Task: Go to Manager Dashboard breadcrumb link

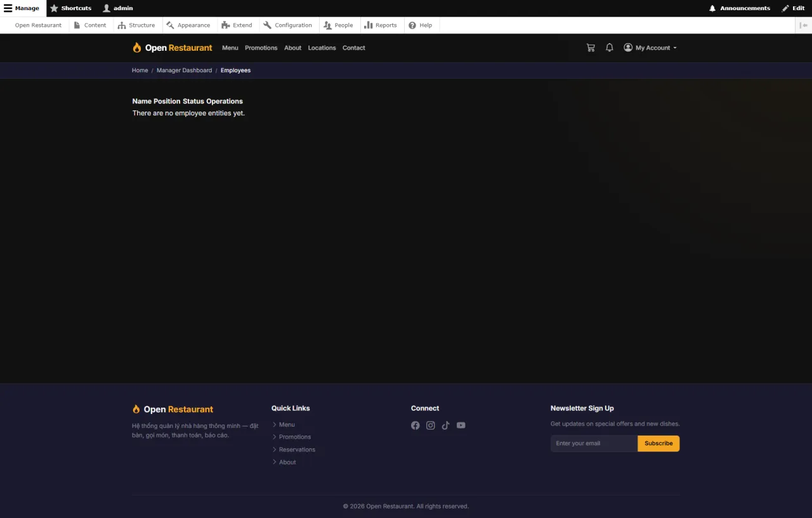Action: click(x=184, y=70)
